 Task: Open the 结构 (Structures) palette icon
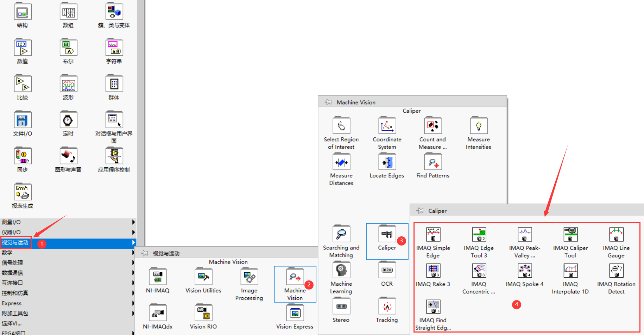[23, 12]
